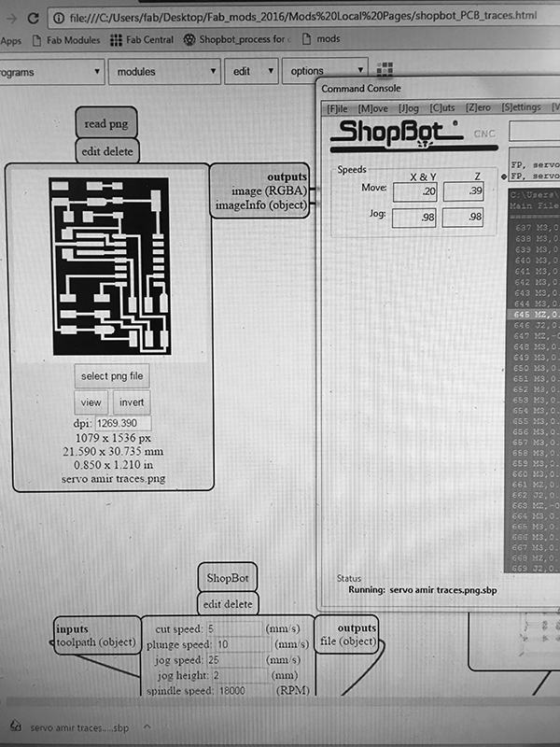Viewport: 560px width, 747px height.
Task: Open the Fab Modules bookmark
Action: [66, 40]
